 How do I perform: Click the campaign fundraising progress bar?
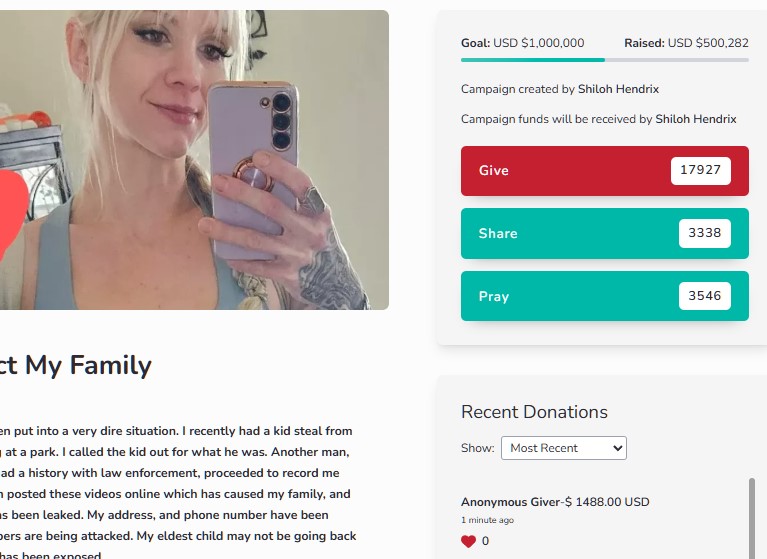(605, 60)
